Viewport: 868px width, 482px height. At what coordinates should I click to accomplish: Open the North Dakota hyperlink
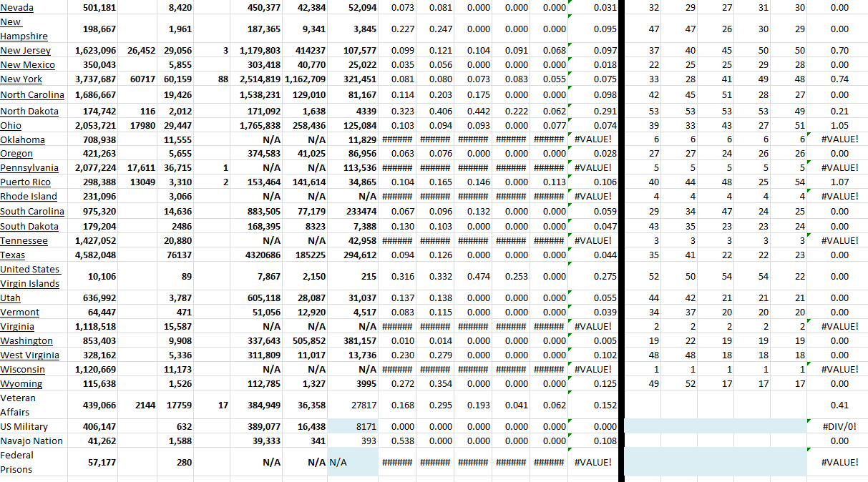[29, 111]
